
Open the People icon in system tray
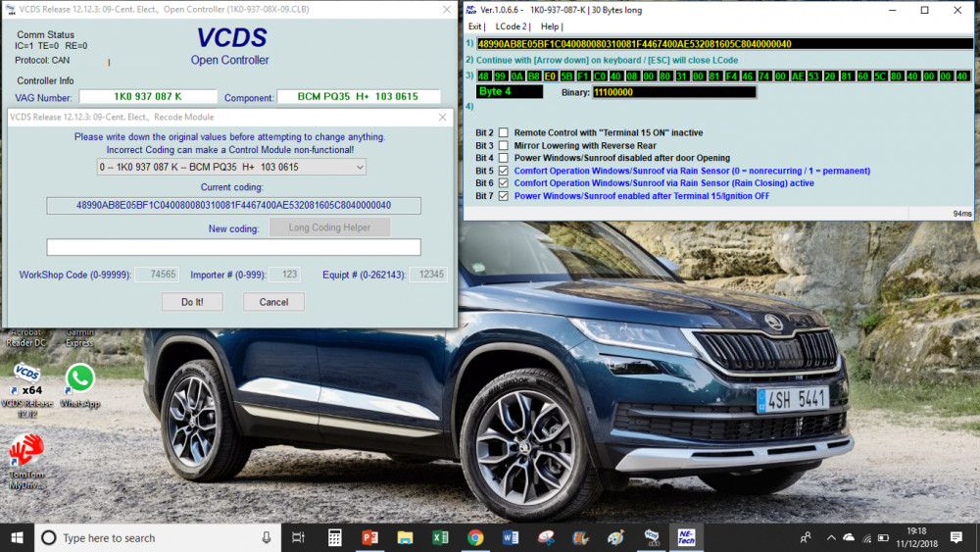pyautogui.click(x=806, y=537)
